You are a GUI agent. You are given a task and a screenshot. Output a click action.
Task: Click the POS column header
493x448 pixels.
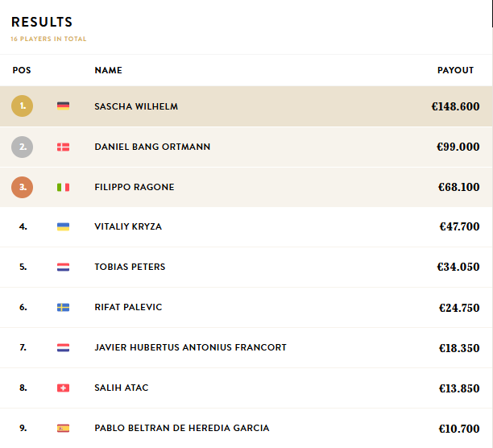click(x=22, y=70)
